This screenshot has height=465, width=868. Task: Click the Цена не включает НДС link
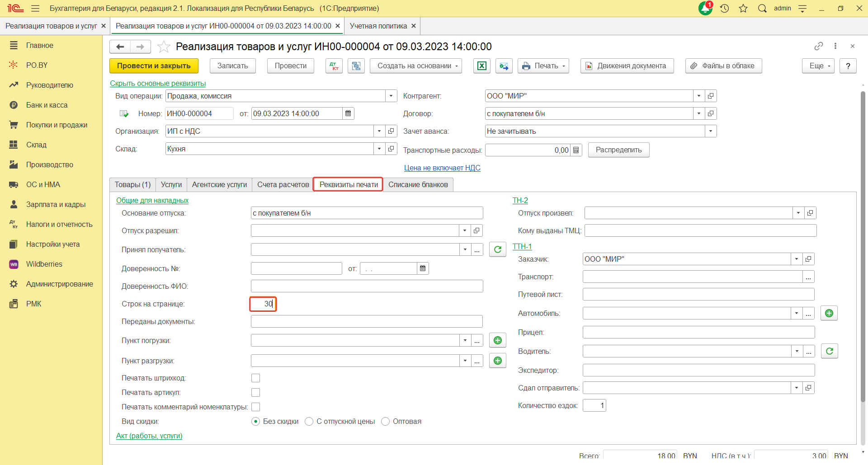(442, 168)
